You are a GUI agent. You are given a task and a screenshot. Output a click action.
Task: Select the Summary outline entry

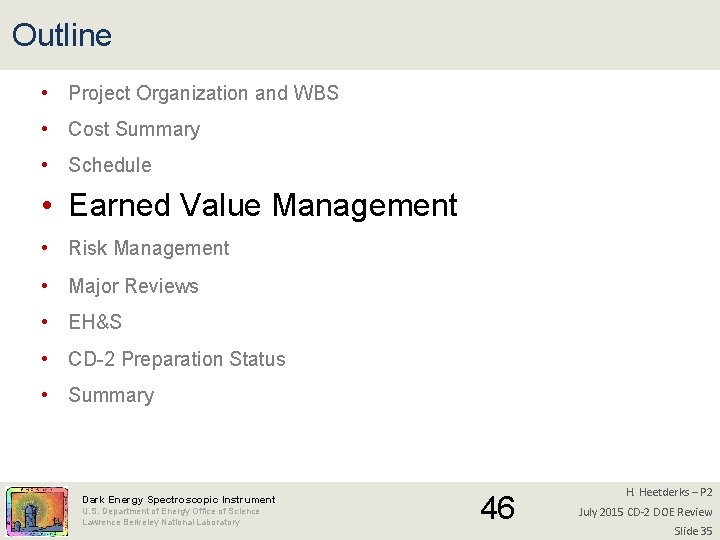pos(111,395)
